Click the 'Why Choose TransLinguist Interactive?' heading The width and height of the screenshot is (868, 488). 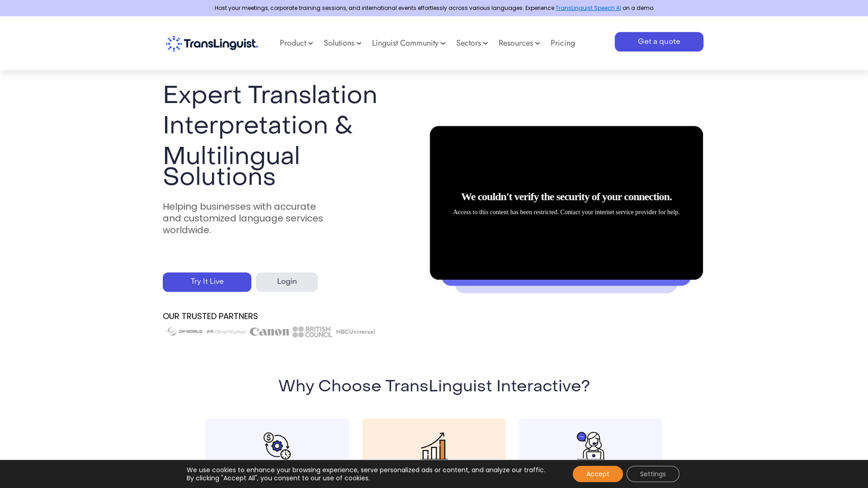(434, 386)
